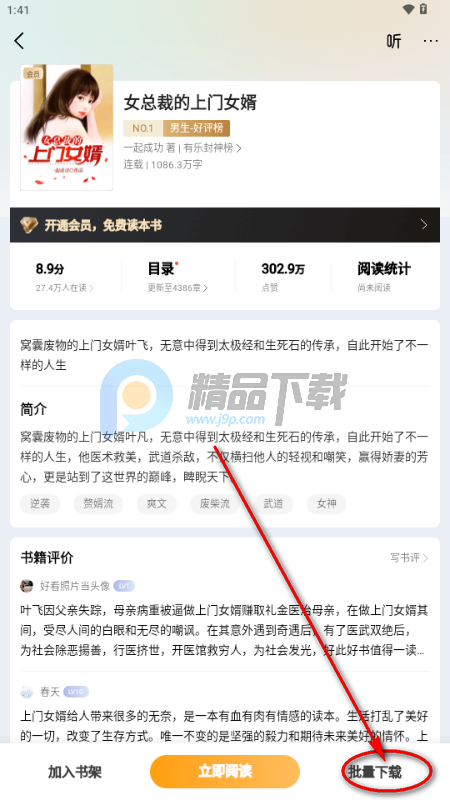Tap the book cover thumbnail

(67, 128)
